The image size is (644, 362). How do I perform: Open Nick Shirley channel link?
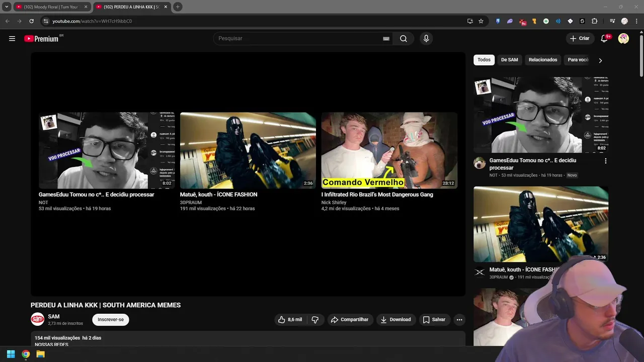pos(334,203)
